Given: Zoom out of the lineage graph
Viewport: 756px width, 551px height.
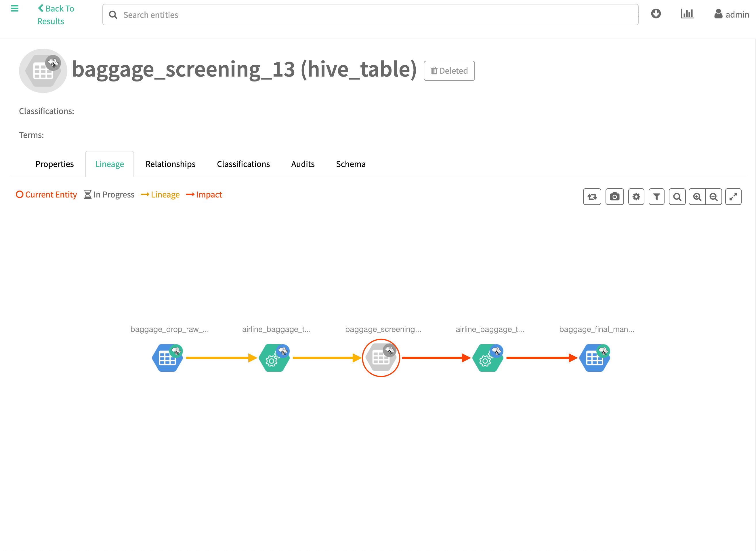Looking at the screenshot, I should point(714,197).
